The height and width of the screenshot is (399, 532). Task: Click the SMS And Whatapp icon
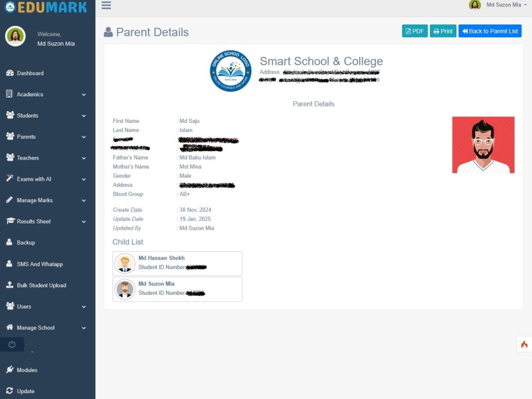[x=10, y=264]
